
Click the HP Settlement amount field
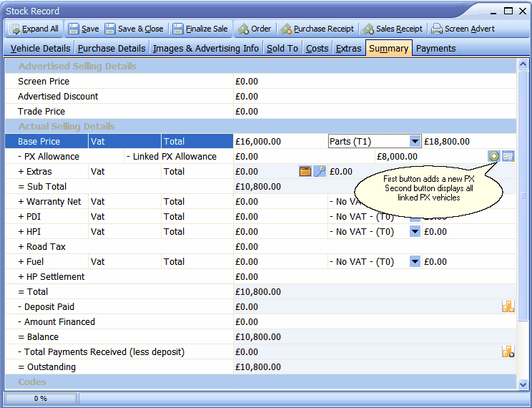click(375, 276)
